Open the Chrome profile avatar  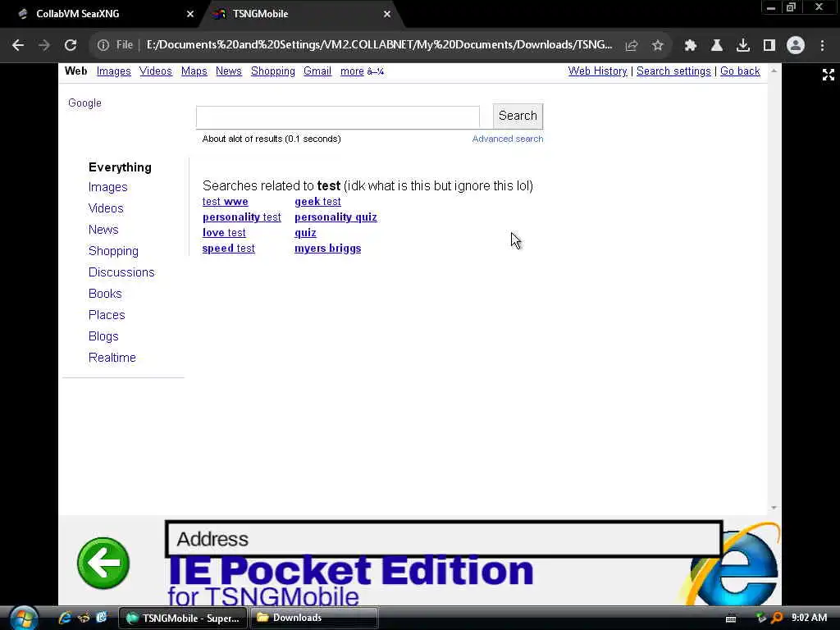pyautogui.click(x=796, y=45)
